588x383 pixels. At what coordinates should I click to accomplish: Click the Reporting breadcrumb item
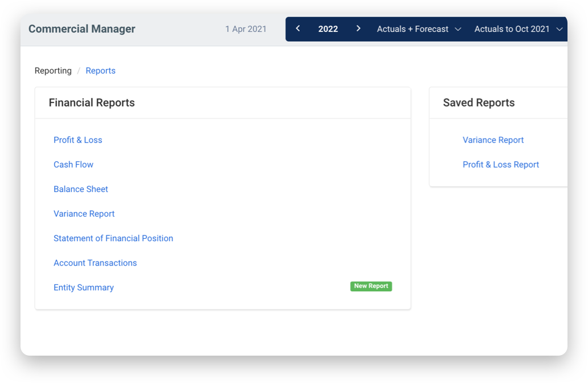coord(53,70)
